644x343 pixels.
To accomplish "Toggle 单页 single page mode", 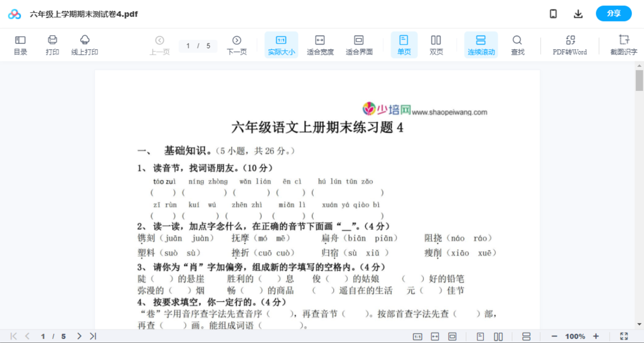I will 404,45.
